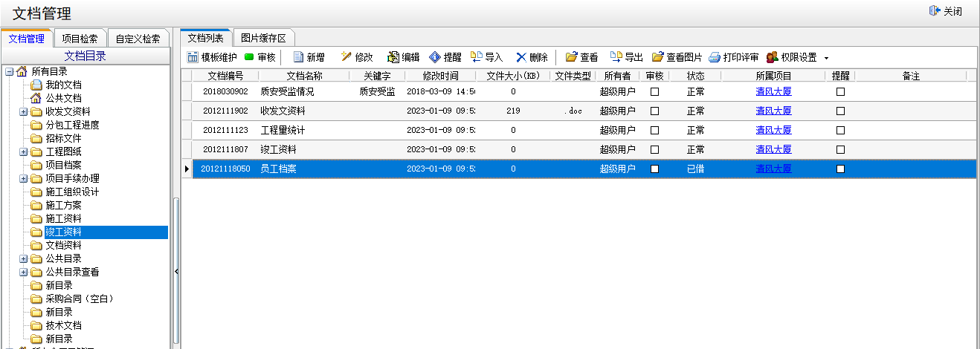
Task: Collapse the left panel via splitter arrow
Action: [x=176, y=272]
